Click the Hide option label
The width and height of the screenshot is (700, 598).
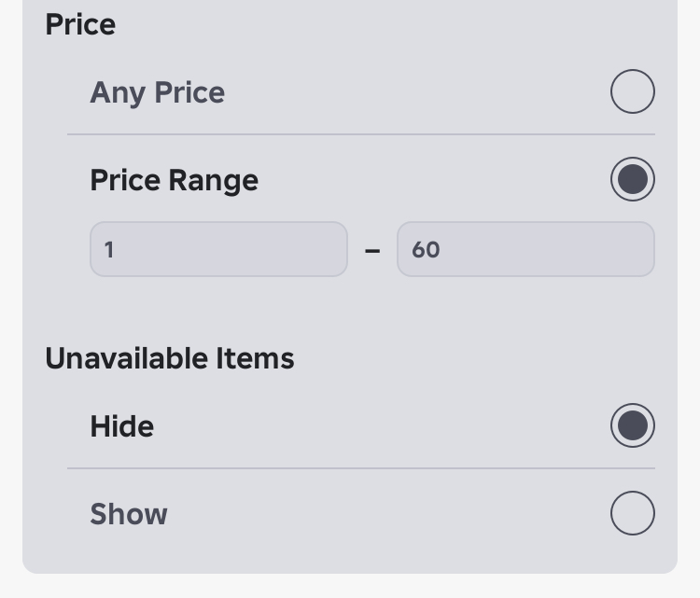(x=121, y=426)
